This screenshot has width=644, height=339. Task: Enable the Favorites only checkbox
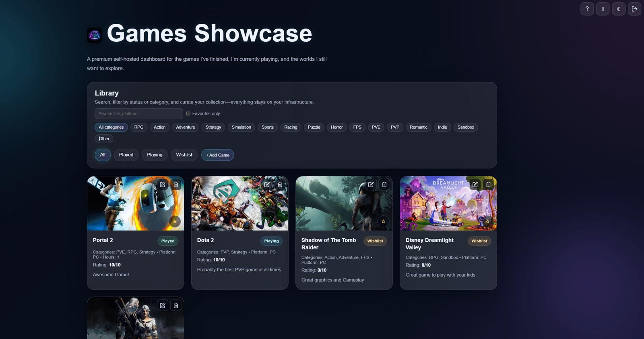coord(188,114)
